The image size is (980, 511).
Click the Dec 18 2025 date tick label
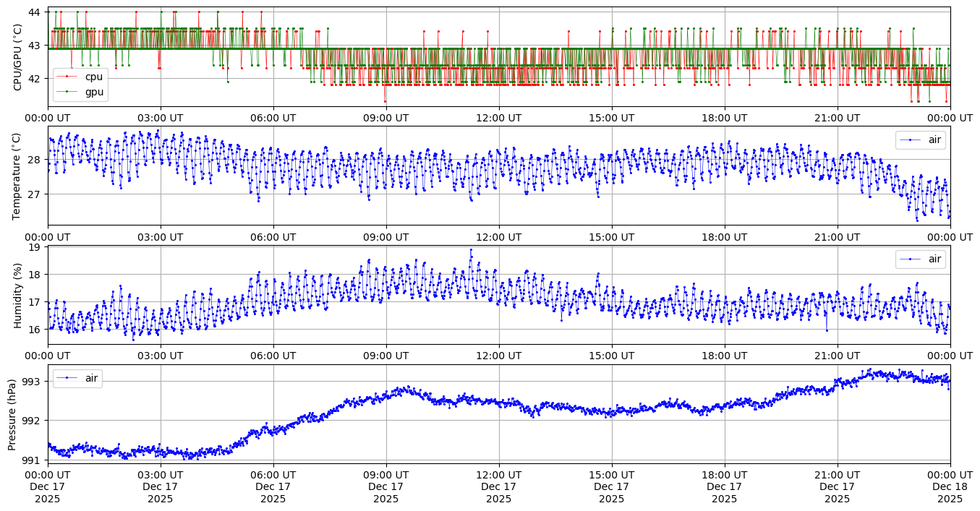coord(950,486)
